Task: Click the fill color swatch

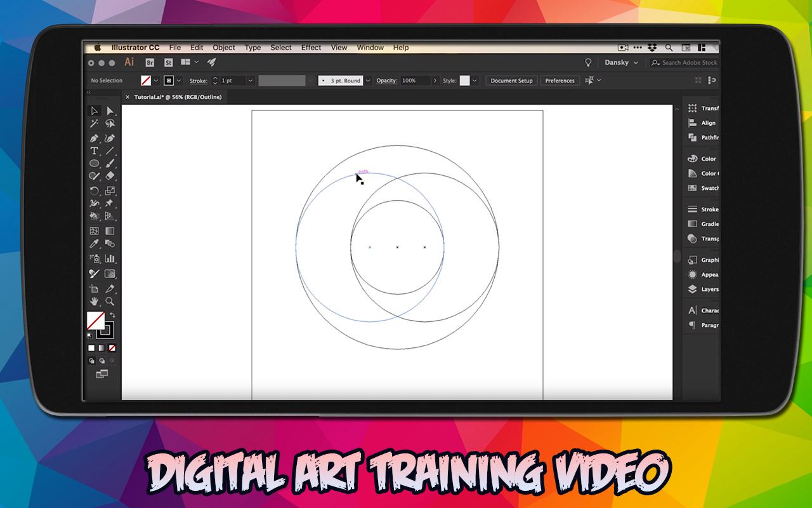Action: click(x=95, y=320)
